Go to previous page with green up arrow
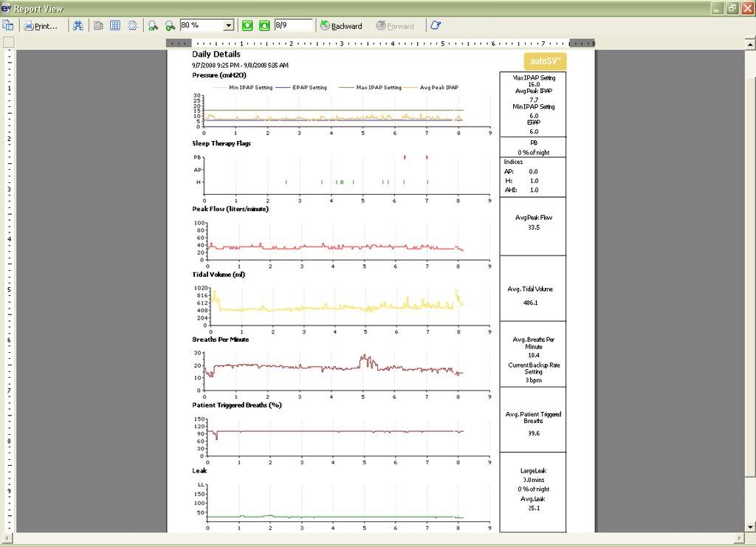 (x=247, y=26)
